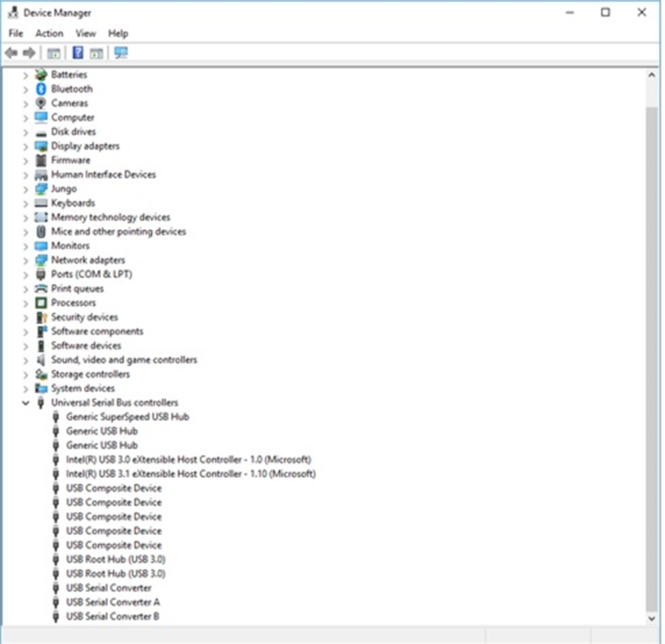Click the Back navigation arrow
Screen dimensions: 665x644
(11, 53)
